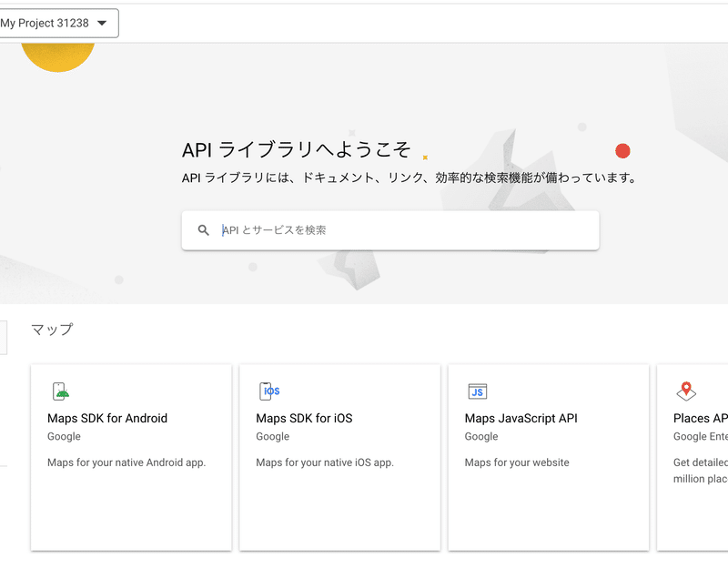Open Maps JavaScript API title
The width and height of the screenshot is (728, 579).
521,419
